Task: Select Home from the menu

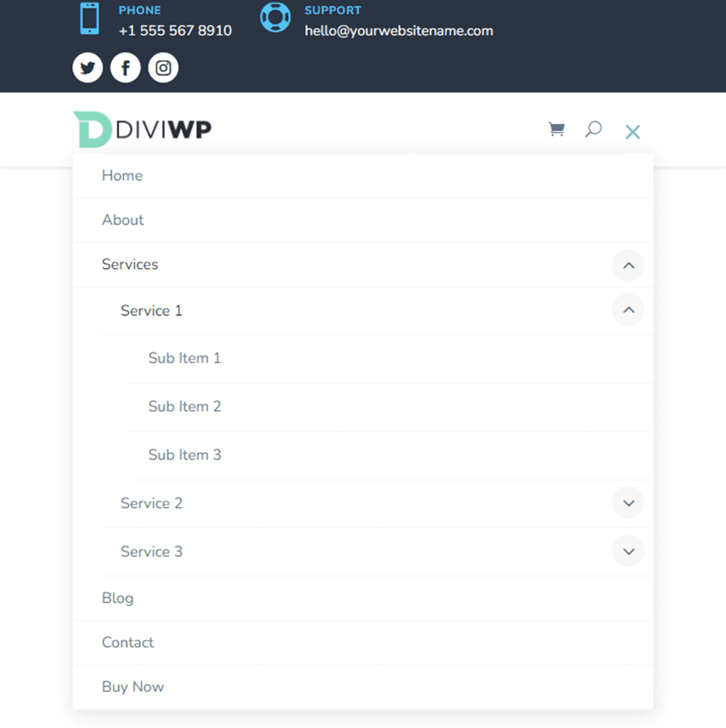Action: [122, 175]
